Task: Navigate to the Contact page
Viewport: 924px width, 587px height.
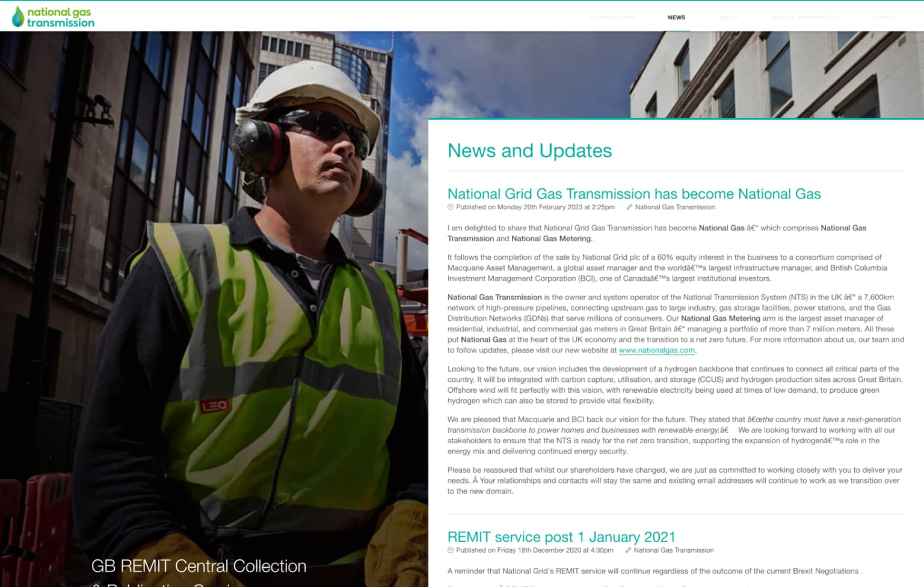Action: click(x=885, y=17)
